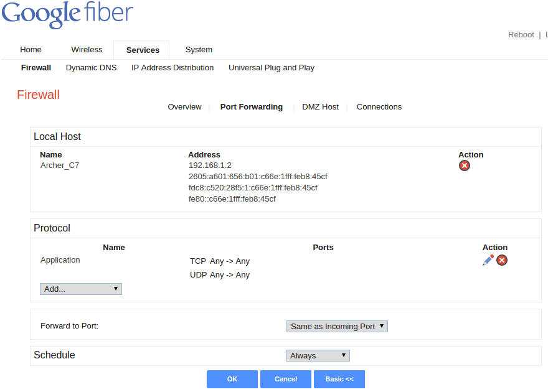Go to the Home tab
The height and width of the screenshot is (392, 548).
(x=31, y=50)
